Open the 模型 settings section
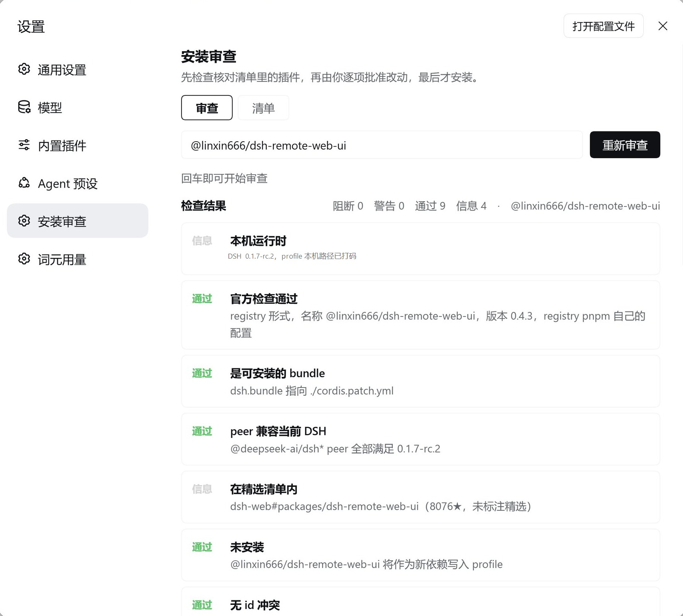Image resolution: width=683 pixels, height=616 pixels. pos(77,107)
